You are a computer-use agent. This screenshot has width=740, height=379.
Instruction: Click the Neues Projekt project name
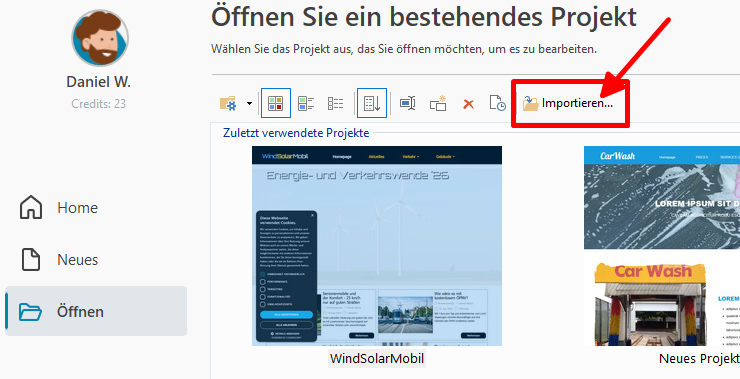[699, 358]
